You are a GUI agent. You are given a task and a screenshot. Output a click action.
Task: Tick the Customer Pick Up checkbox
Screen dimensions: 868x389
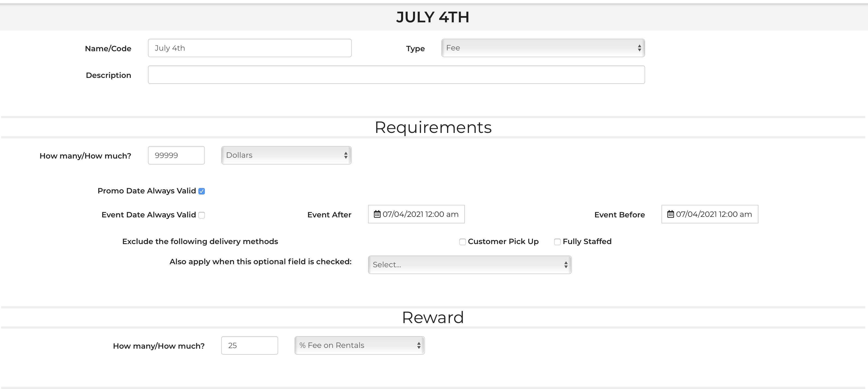pos(462,242)
